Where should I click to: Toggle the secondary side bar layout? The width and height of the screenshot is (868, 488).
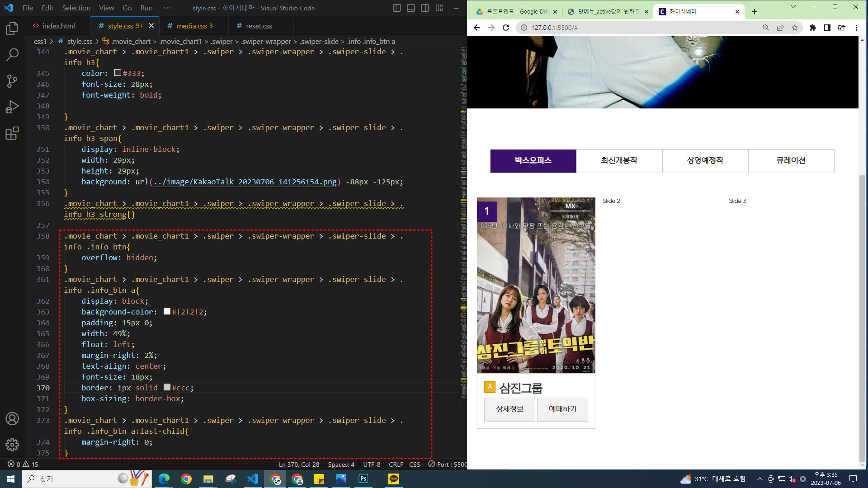tap(425, 8)
